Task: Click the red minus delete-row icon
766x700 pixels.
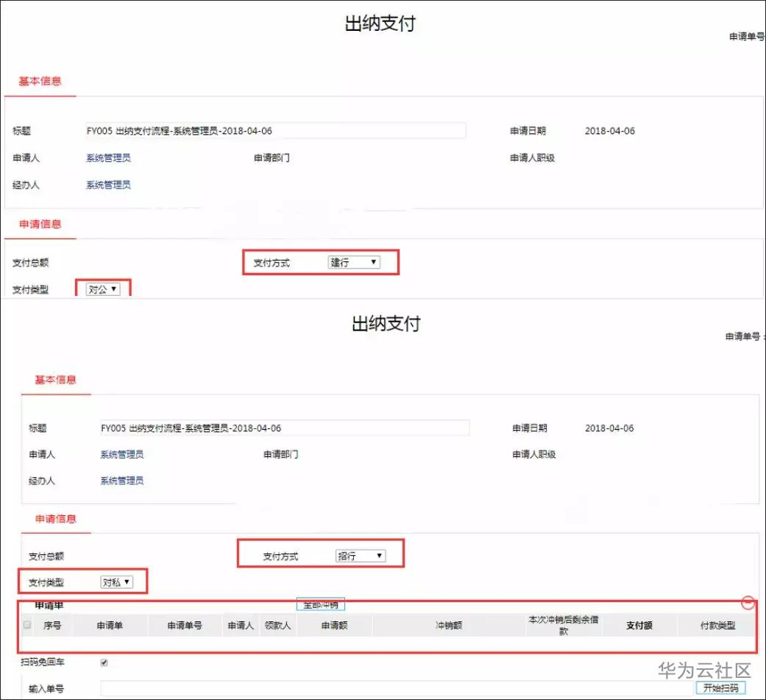Action: (x=748, y=602)
